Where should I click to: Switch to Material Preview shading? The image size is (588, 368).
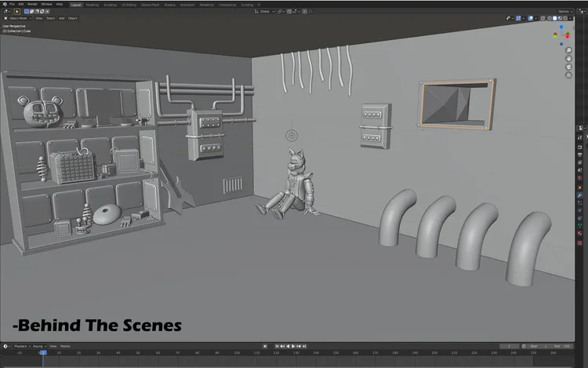[x=560, y=18]
